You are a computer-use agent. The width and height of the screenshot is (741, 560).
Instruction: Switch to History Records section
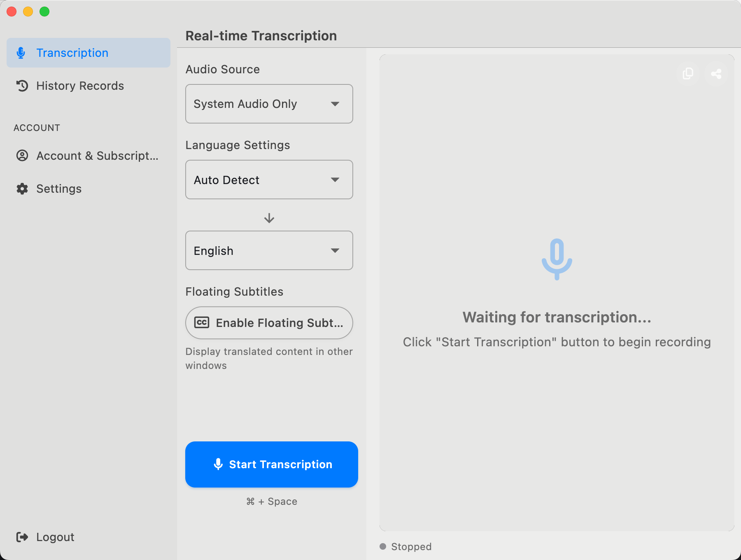coord(80,86)
